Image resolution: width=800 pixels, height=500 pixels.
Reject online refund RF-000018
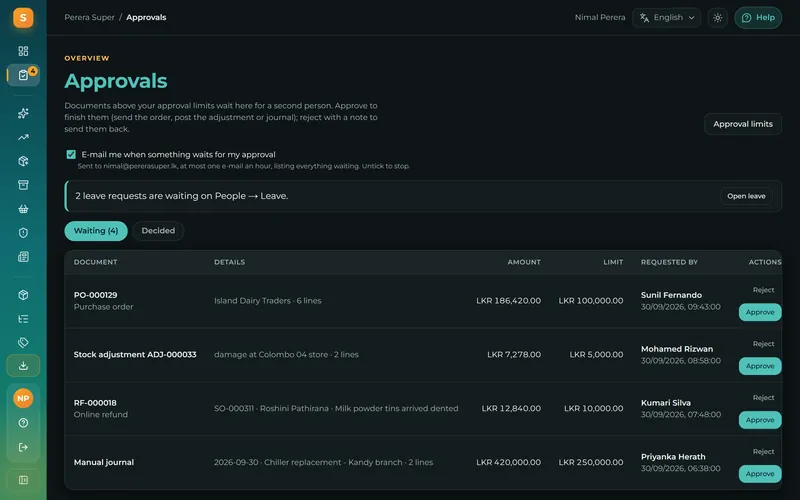pos(763,397)
